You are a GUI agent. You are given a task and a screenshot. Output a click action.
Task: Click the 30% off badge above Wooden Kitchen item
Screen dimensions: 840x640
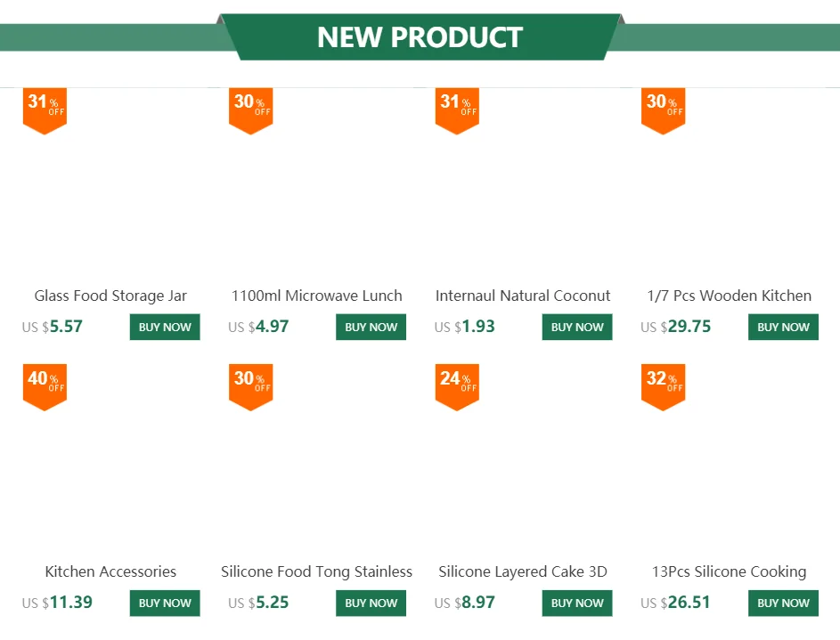663,109
